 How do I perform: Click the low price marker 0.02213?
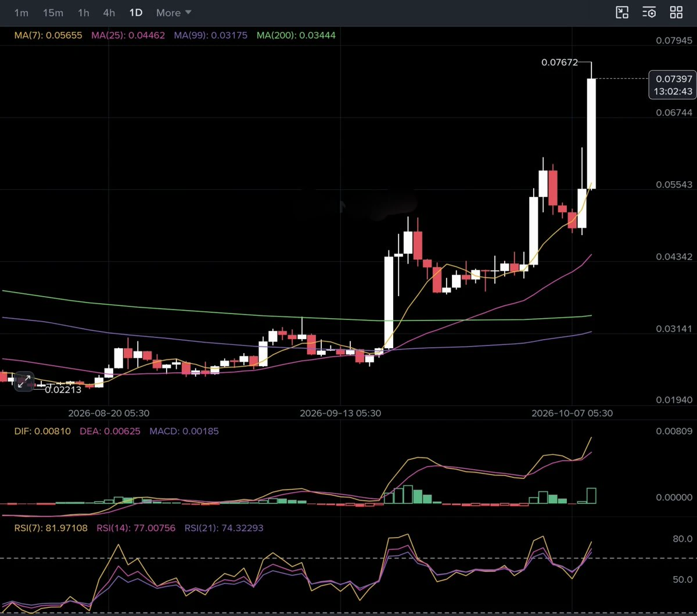pos(63,390)
